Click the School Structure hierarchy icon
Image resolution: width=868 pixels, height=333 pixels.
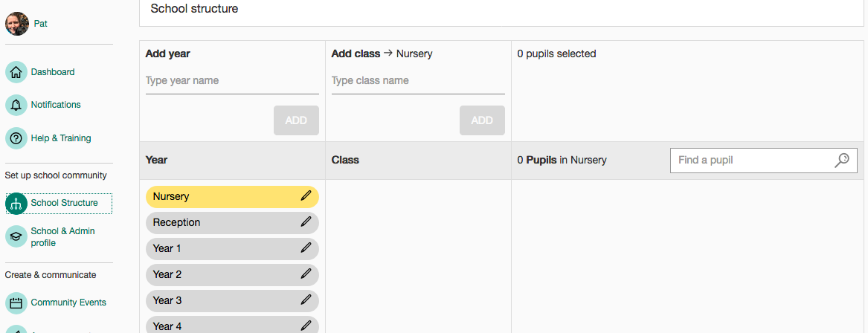pos(16,203)
